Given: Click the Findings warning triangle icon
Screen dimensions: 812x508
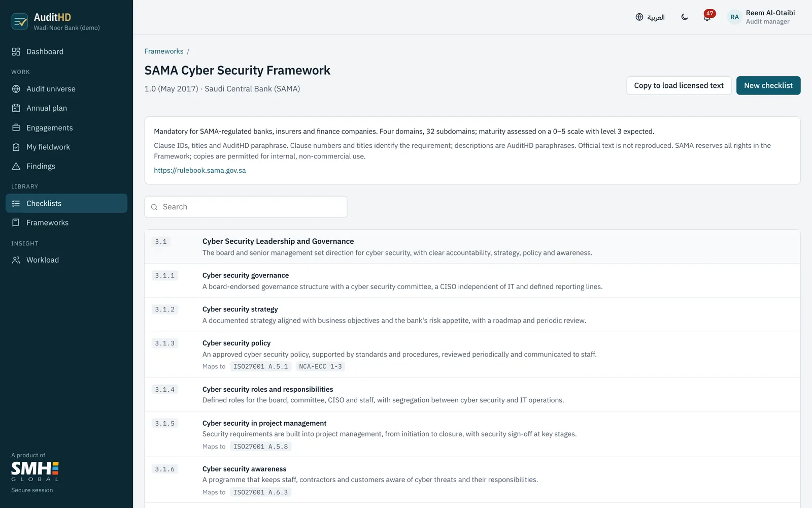Looking at the screenshot, I should pyautogui.click(x=16, y=166).
